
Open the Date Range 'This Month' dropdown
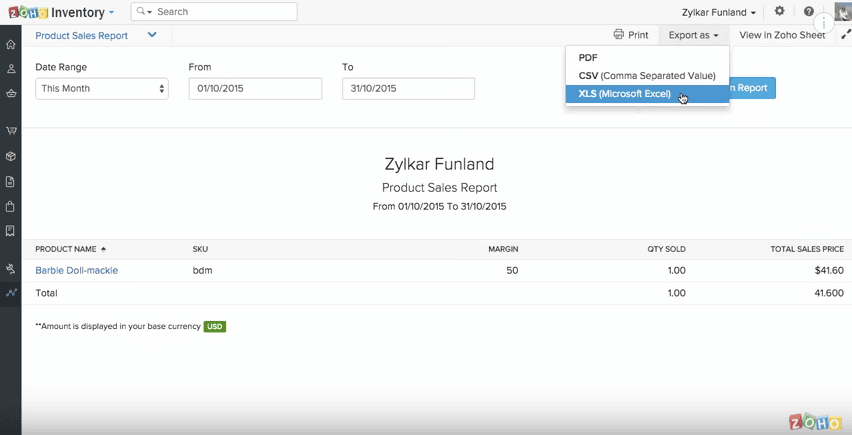click(x=101, y=88)
